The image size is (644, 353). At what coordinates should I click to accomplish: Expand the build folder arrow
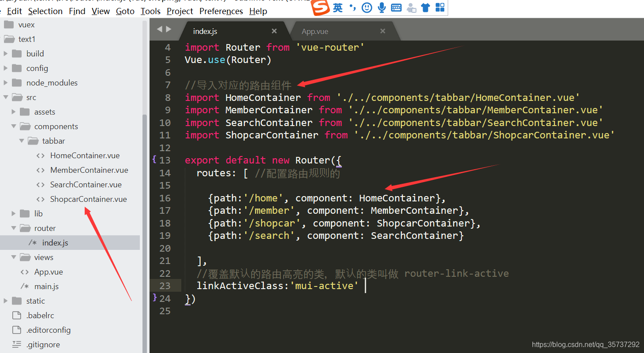[x=6, y=54]
